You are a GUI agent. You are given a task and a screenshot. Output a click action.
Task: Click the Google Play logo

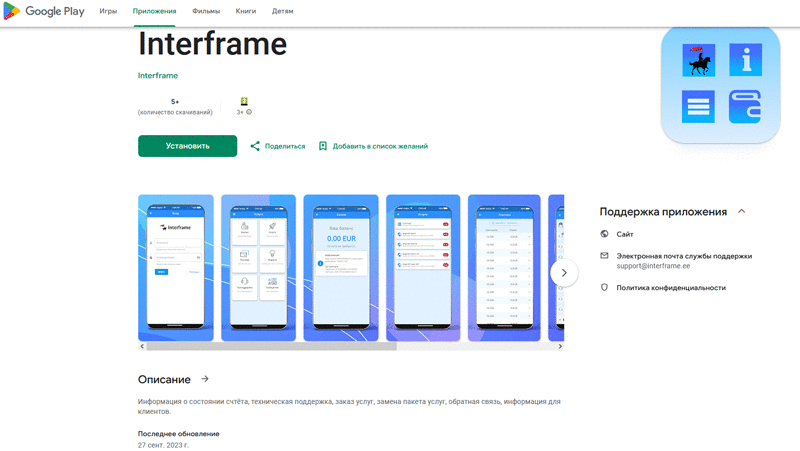[x=44, y=11]
